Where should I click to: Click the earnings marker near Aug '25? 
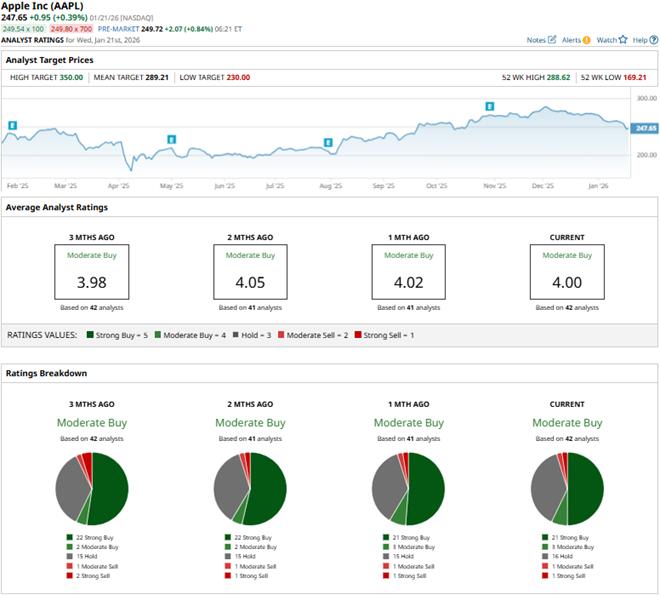point(328,143)
